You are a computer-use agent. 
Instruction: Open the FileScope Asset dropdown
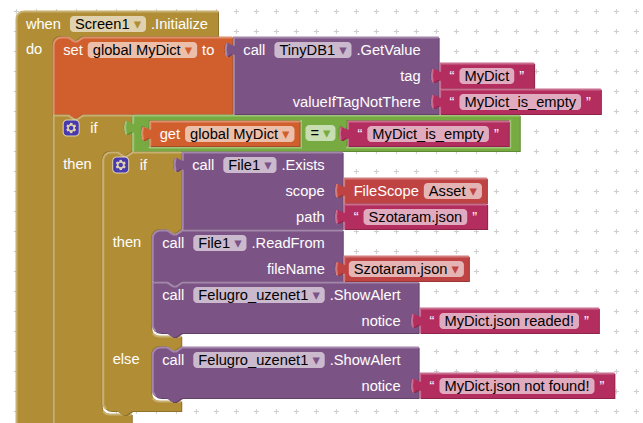[x=452, y=191]
